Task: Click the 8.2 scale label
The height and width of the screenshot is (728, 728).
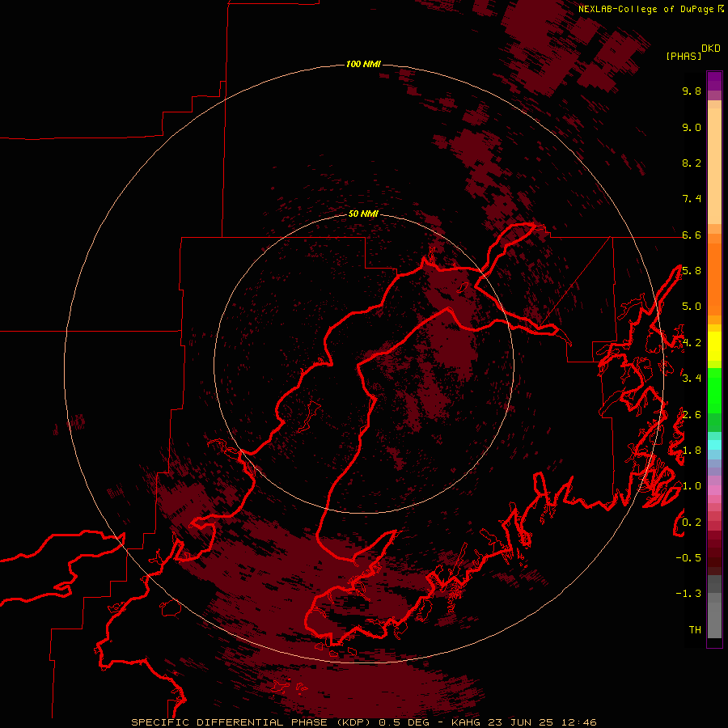Action: (x=692, y=163)
